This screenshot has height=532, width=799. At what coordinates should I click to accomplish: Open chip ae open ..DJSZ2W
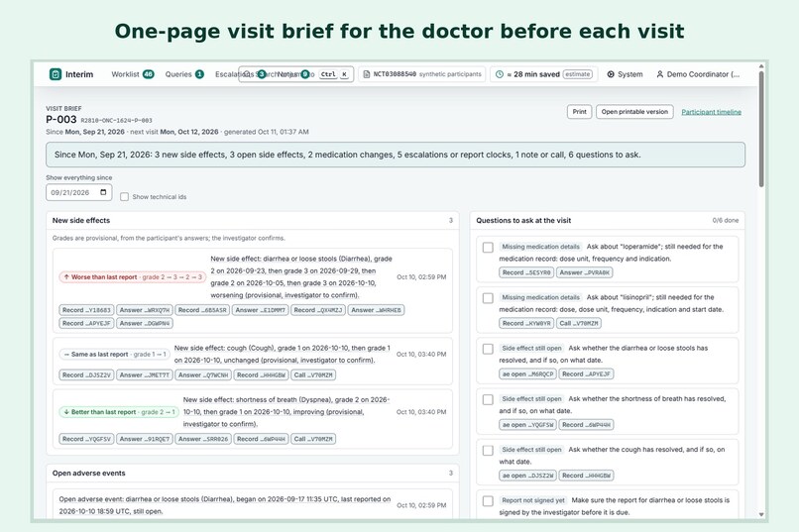tap(527, 476)
